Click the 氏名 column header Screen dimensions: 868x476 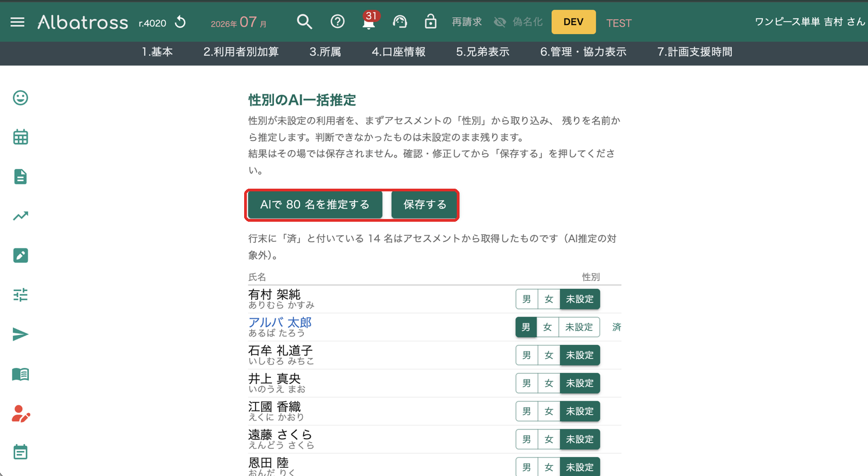tap(257, 277)
